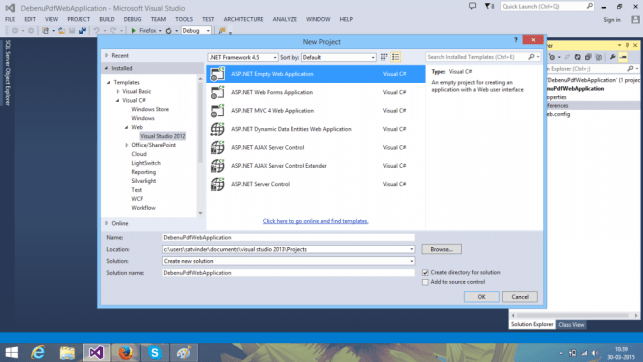Click link to find templates online
Viewport: 643px width, 362px height.
coord(315,221)
